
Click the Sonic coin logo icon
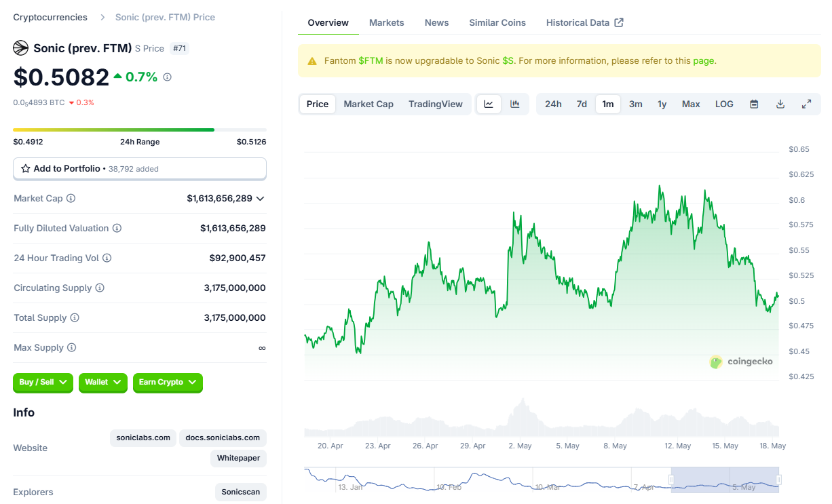click(20, 48)
